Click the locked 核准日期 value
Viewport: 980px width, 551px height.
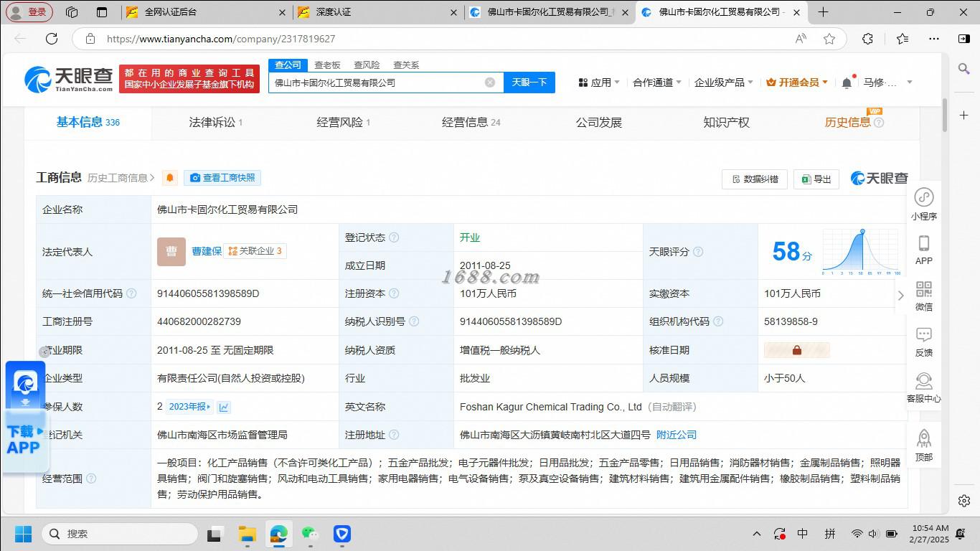(796, 350)
